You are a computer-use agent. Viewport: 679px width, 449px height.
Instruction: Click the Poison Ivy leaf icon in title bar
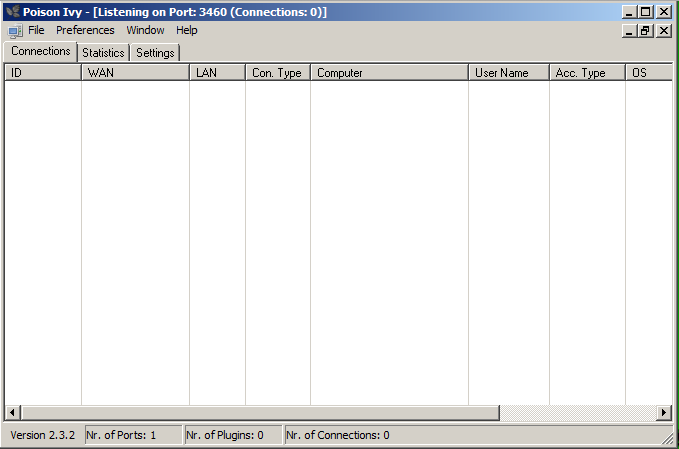pyautogui.click(x=13, y=11)
